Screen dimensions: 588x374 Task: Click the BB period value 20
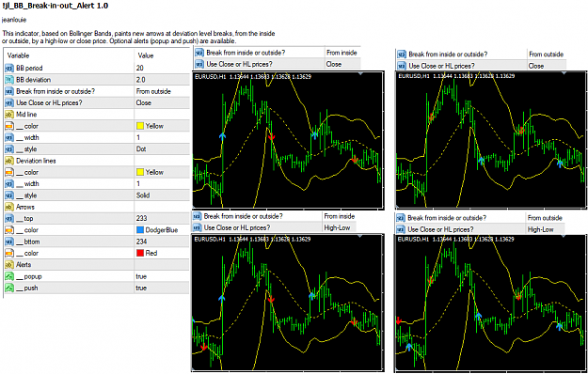click(x=140, y=69)
